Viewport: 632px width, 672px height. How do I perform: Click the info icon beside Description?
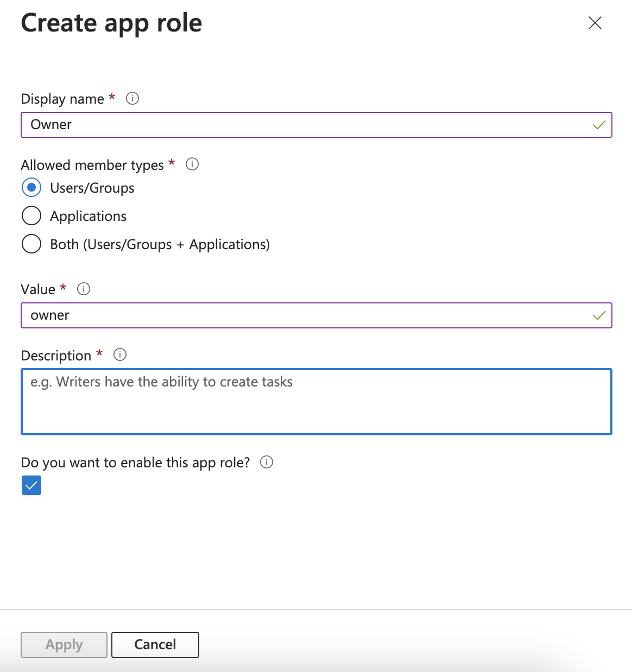point(119,354)
